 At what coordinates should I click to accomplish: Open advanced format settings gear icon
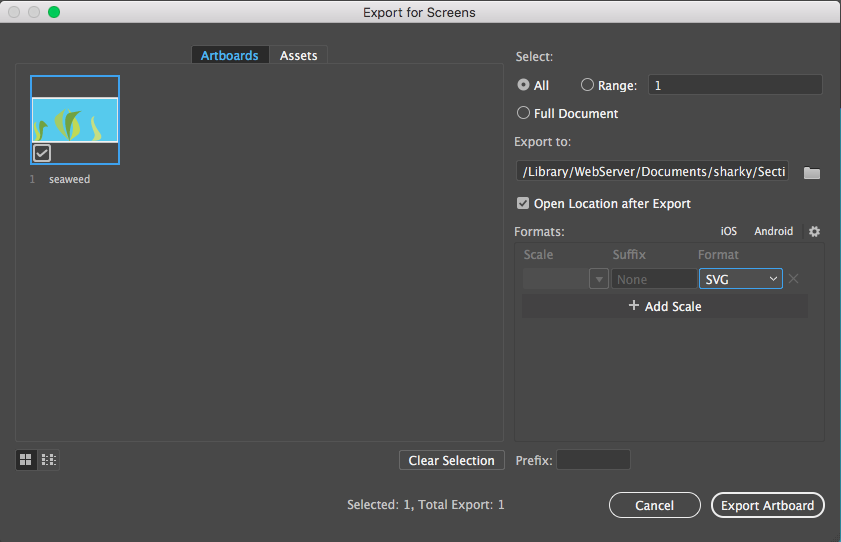coord(814,231)
